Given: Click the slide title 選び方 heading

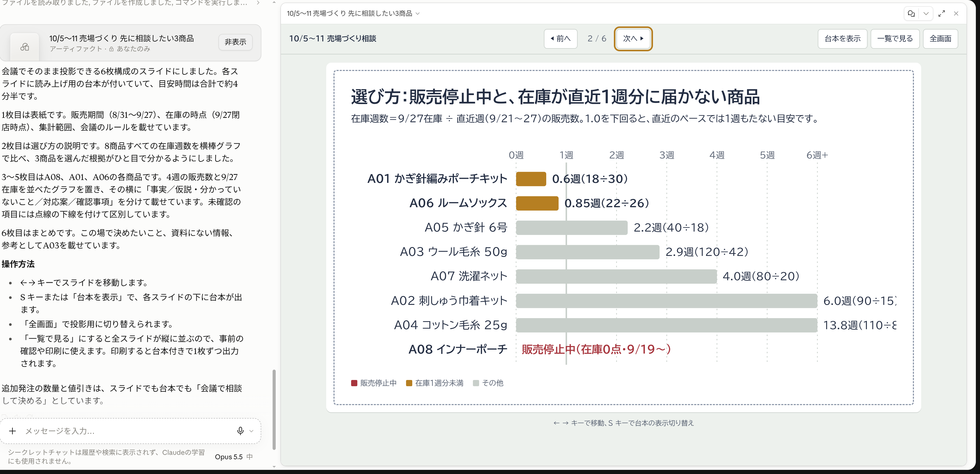Looking at the screenshot, I should 555,97.
